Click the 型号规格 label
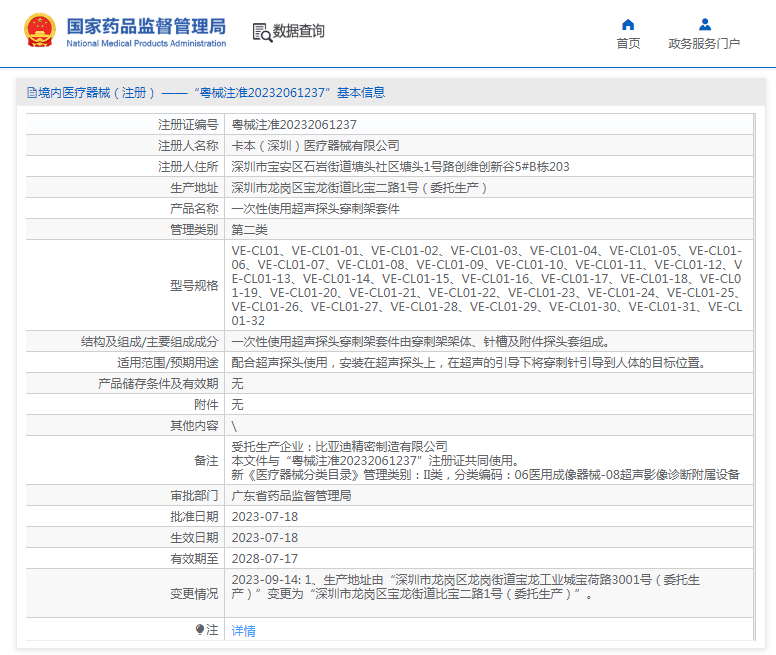 coord(194,285)
